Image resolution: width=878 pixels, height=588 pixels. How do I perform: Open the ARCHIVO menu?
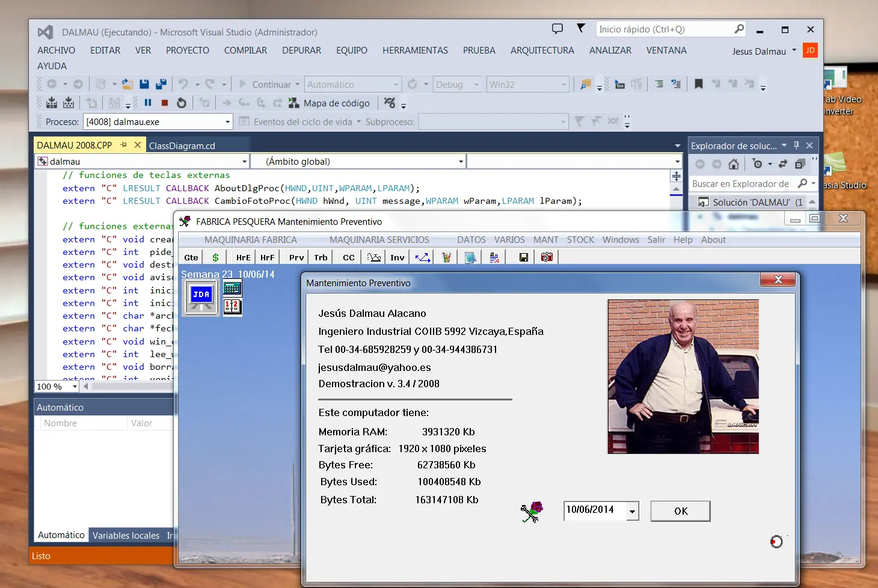click(x=57, y=51)
